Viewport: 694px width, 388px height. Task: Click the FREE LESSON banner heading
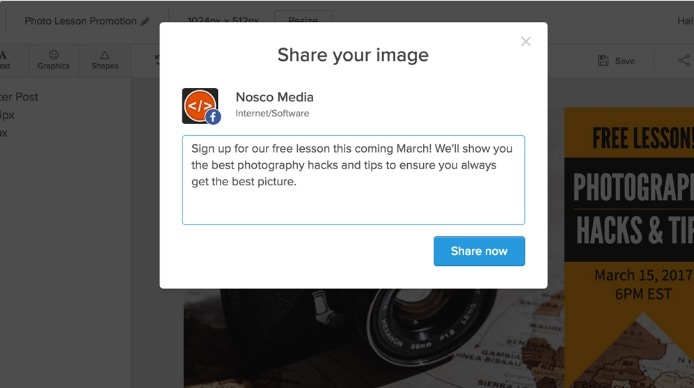tap(643, 138)
